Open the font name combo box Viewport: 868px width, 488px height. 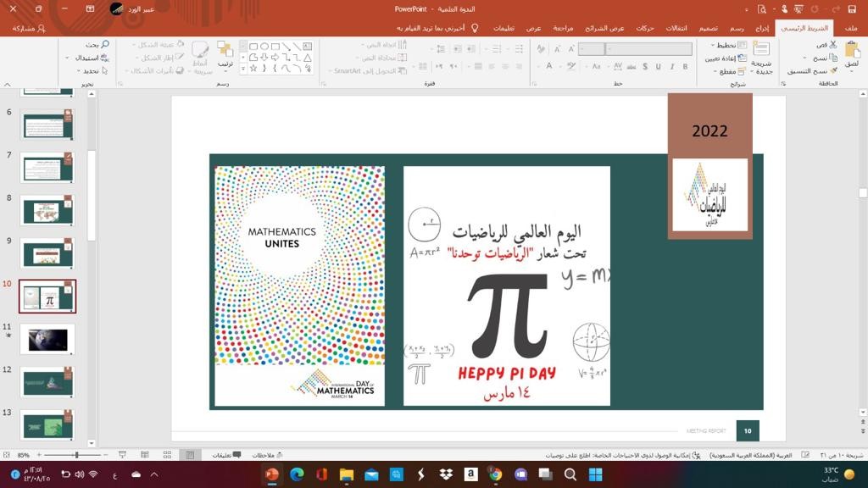point(648,49)
